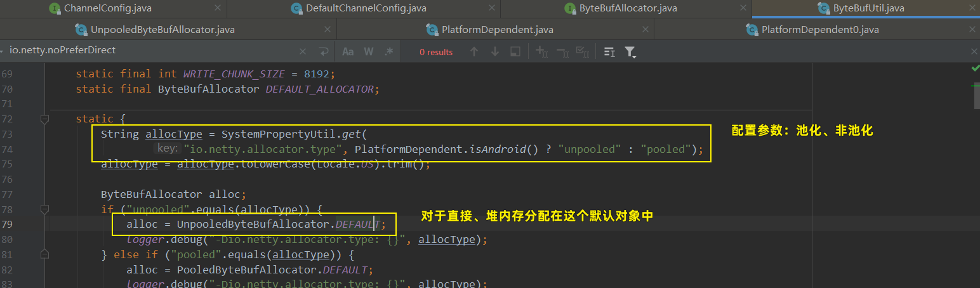
Task: Go to next occurrence arrow
Action: point(495,51)
